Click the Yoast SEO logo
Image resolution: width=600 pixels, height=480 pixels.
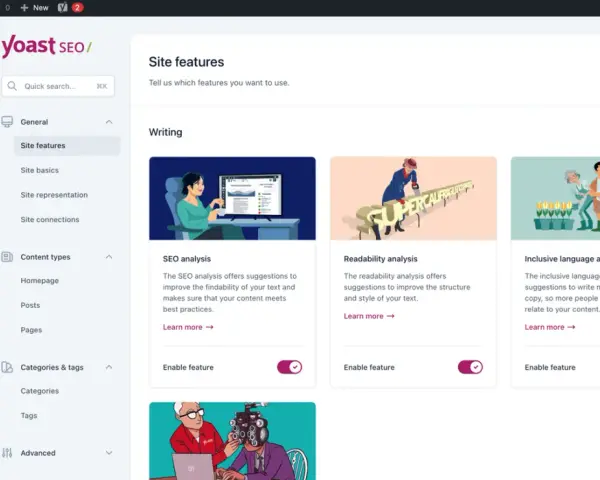(x=46, y=47)
